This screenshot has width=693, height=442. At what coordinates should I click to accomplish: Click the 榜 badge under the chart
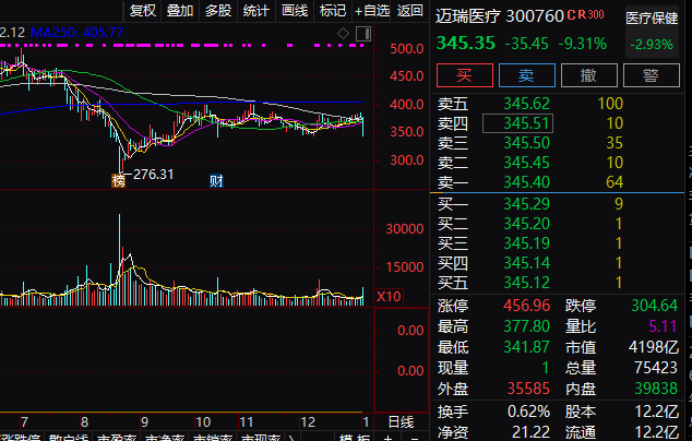pos(118,180)
